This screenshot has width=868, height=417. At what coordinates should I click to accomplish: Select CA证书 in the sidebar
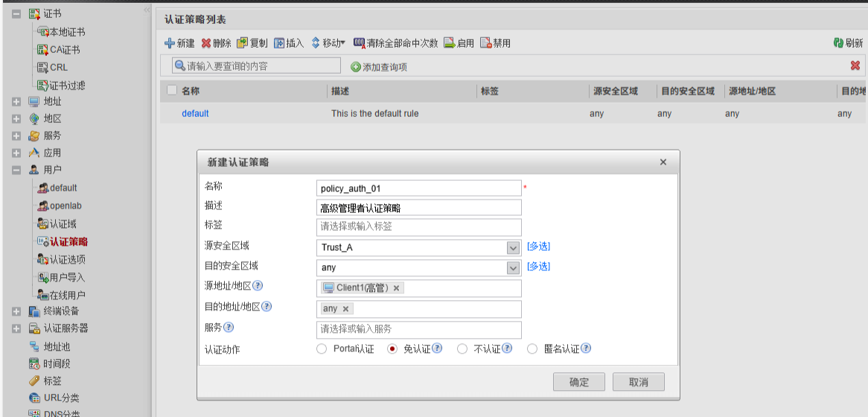click(x=65, y=50)
